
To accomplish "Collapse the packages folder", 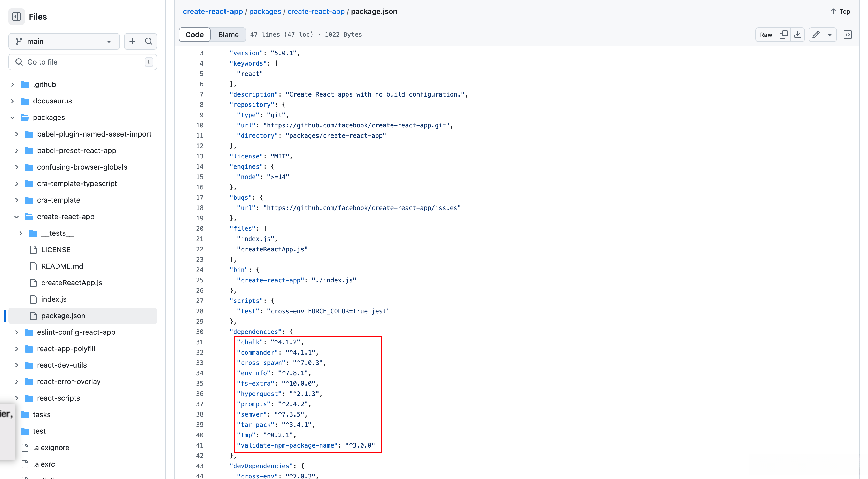I will click(x=12, y=117).
